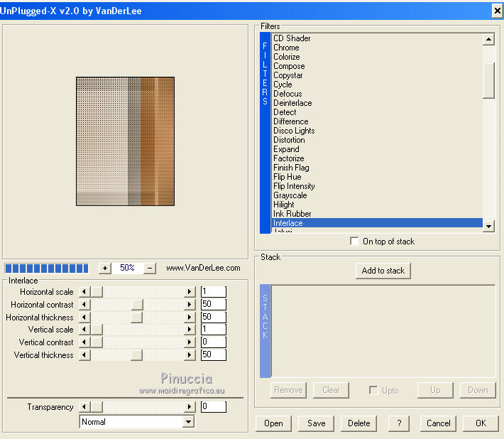Click the zoom in plus button
Image resolution: width=504 pixels, height=439 pixels.
coord(105,268)
